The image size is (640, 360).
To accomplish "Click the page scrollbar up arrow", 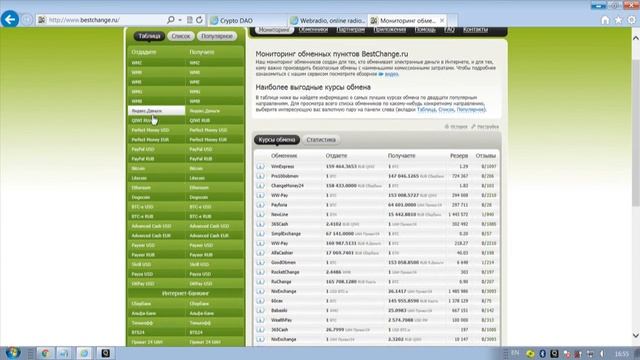I will tap(636, 38).
